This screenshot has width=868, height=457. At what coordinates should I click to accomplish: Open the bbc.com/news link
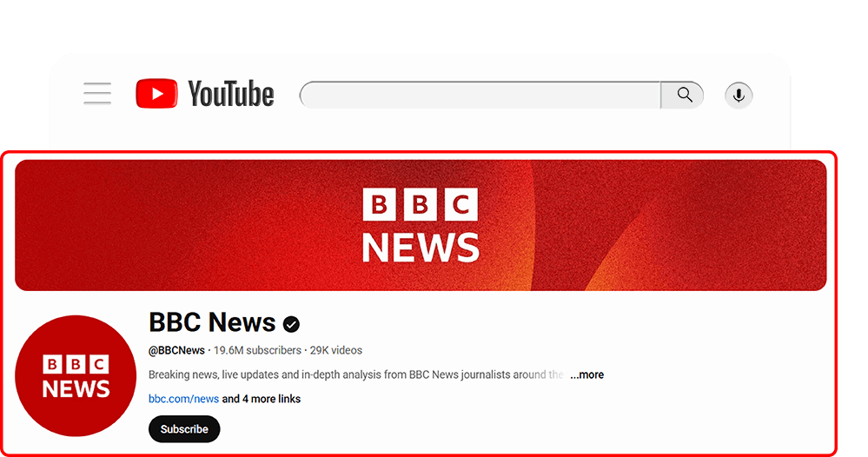click(x=183, y=399)
